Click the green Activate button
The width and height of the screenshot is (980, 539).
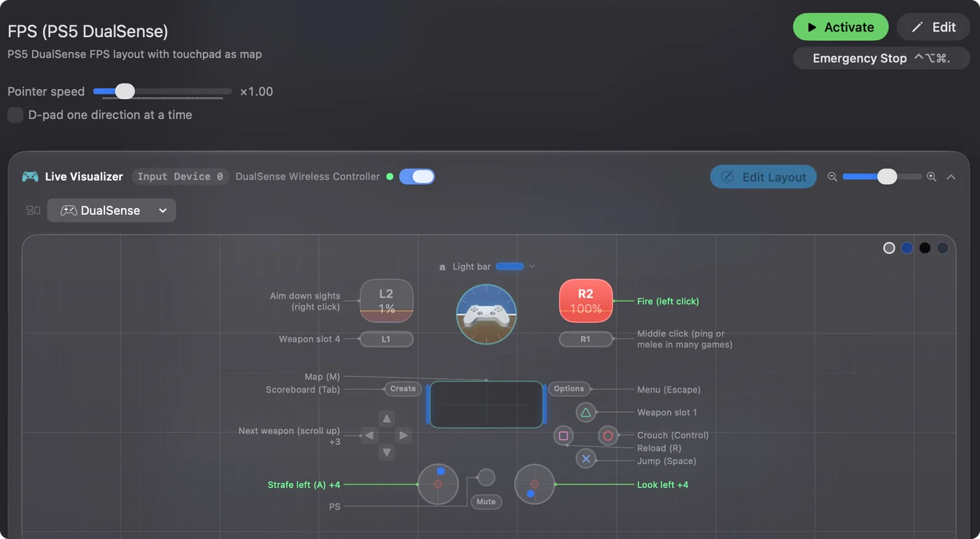[841, 27]
